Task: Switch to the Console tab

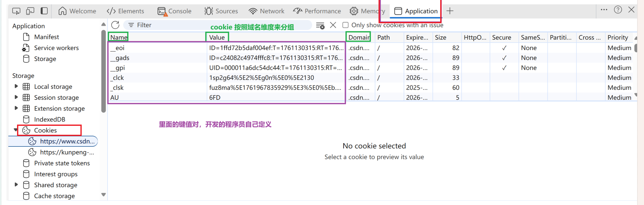Action: (x=174, y=11)
